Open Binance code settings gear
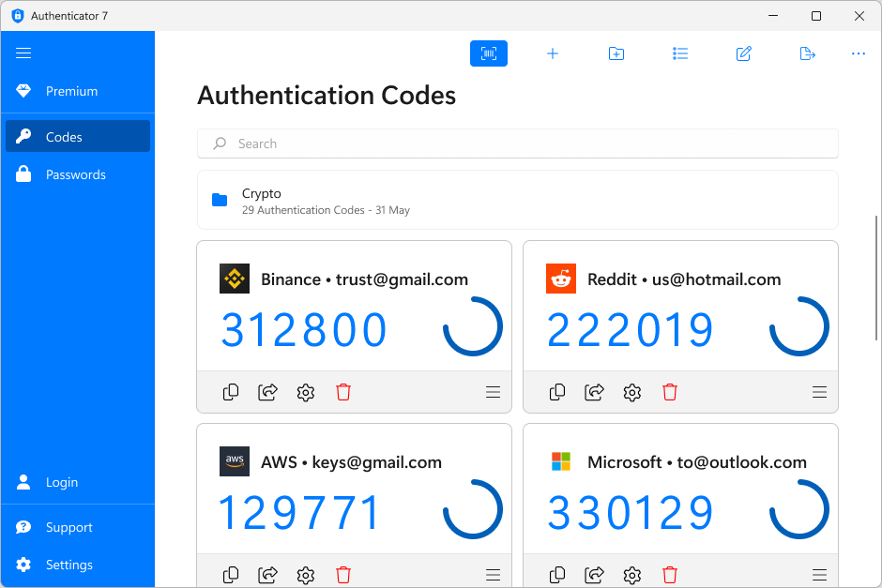The image size is (882, 588). click(306, 392)
